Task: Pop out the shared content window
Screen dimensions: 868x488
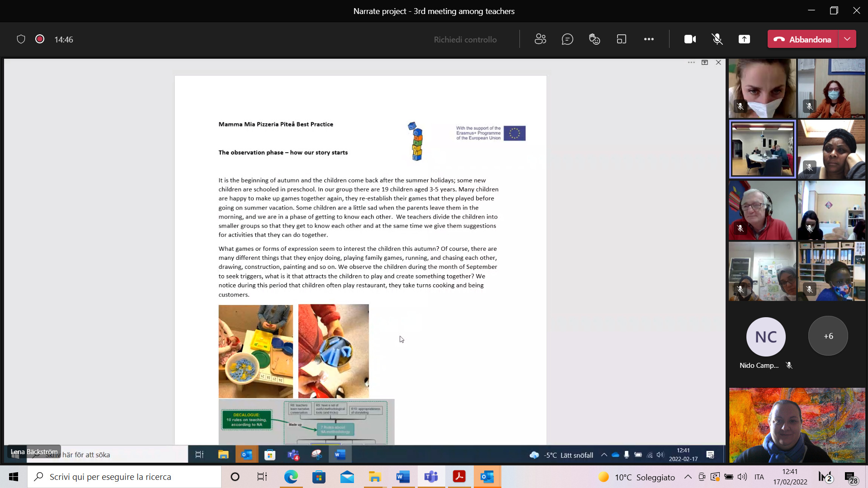Action: click(705, 62)
